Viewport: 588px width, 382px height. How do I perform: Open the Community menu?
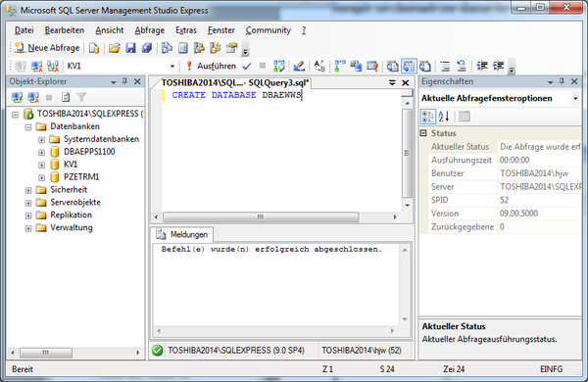[x=269, y=30]
